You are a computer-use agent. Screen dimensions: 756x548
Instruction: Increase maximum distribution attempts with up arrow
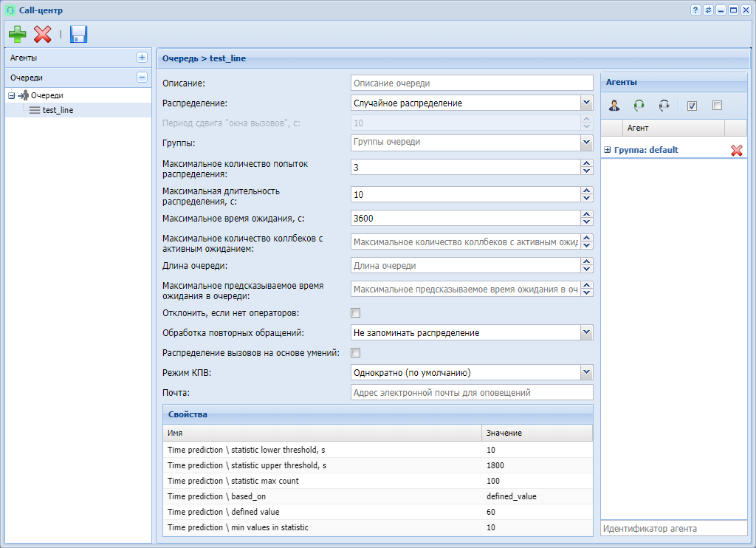click(x=587, y=164)
